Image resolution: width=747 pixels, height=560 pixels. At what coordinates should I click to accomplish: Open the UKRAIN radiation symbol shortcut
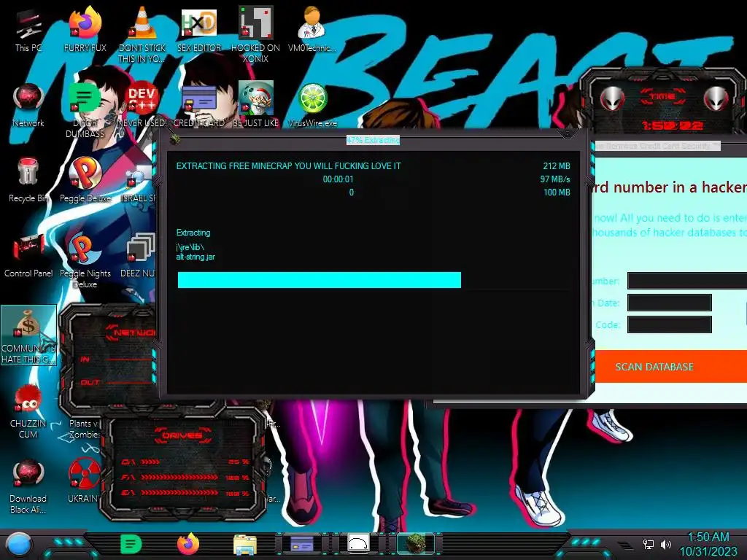coord(84,481)
